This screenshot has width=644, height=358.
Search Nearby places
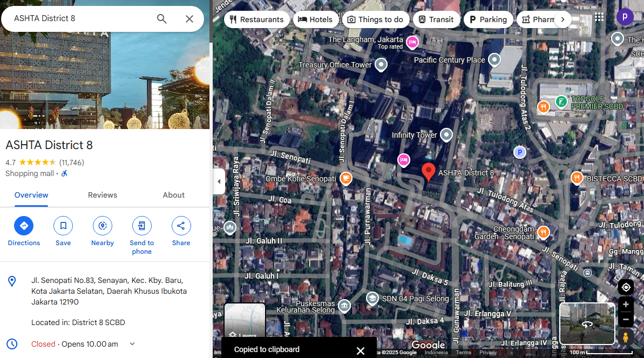(x=103, y=232)
